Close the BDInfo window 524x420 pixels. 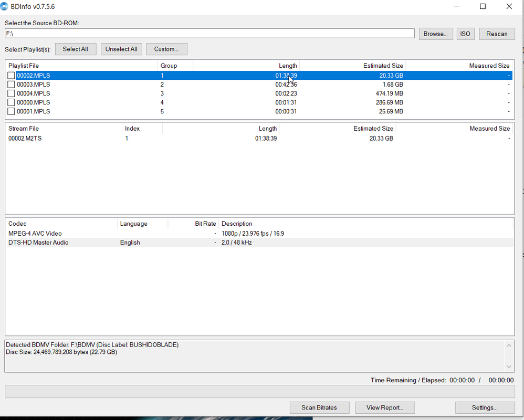click(509, 6)
